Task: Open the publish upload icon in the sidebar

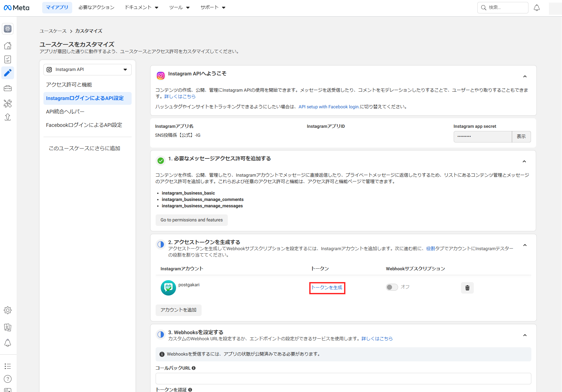Action: tap(8, 117)
